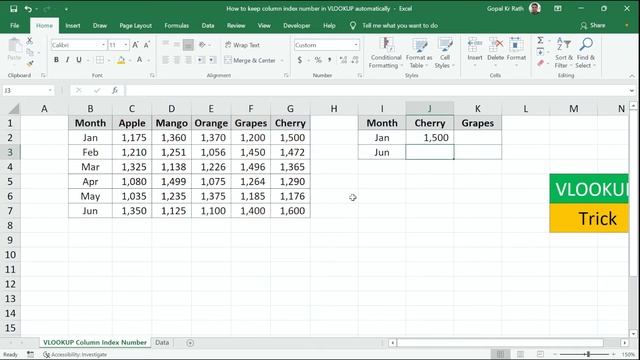The height and width of the screenshot is (360, 640).
Task: Decrease font size with the small A
Action: click(x=147, y=44)
